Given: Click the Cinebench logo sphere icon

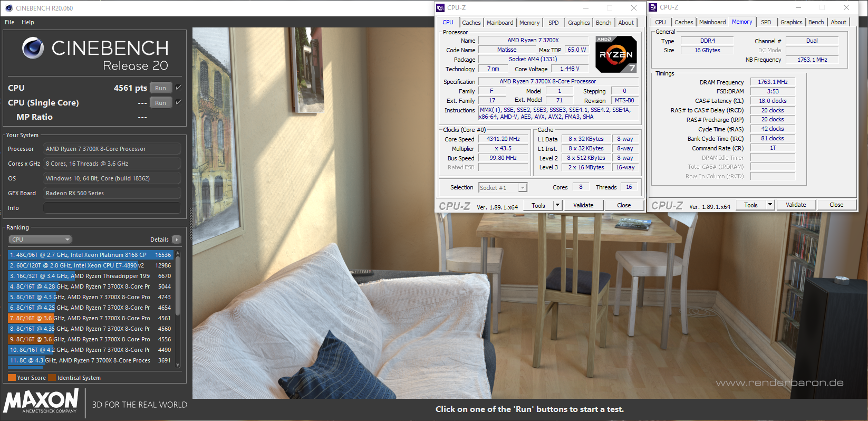Looking at the screenshot, I should tap(33, 48).
